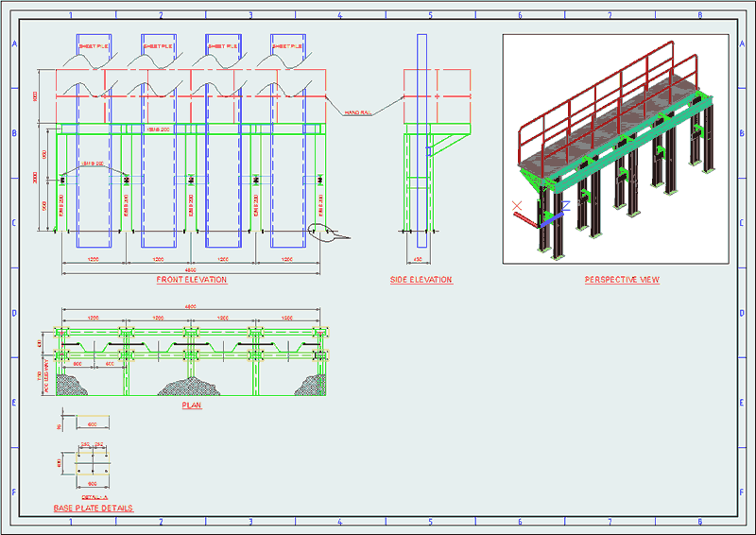Click the leftmost SHEET PILE label
The image size is (756, 535).
(94, 46)
